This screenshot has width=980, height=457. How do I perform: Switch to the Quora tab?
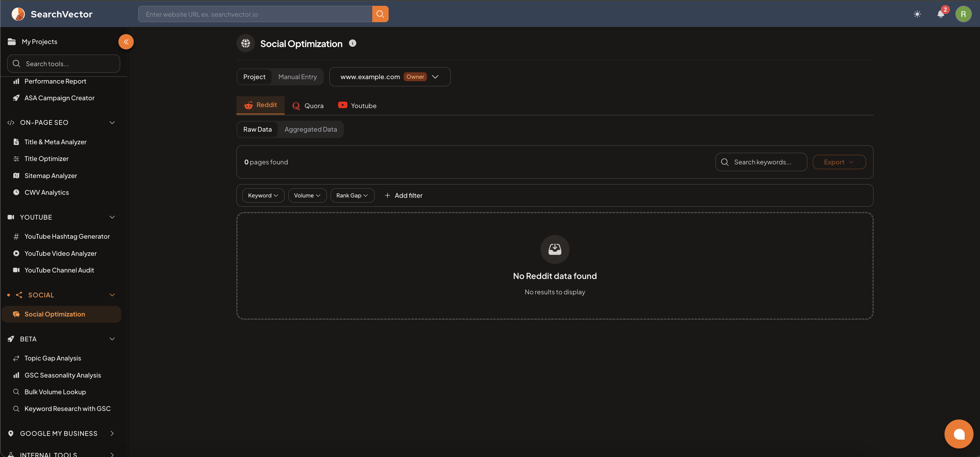pyautogui.click(x=308, y=106)
